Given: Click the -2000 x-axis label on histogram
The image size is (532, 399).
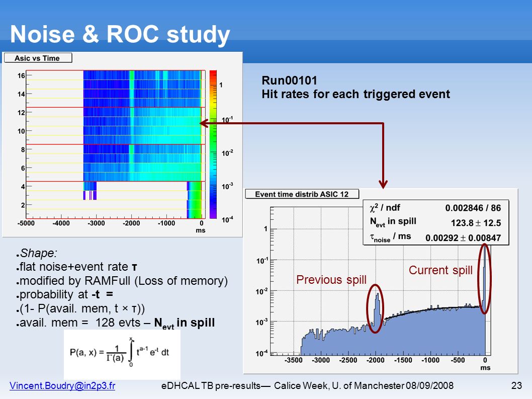Looking at the screenshot, I should [x=375, y=360].
